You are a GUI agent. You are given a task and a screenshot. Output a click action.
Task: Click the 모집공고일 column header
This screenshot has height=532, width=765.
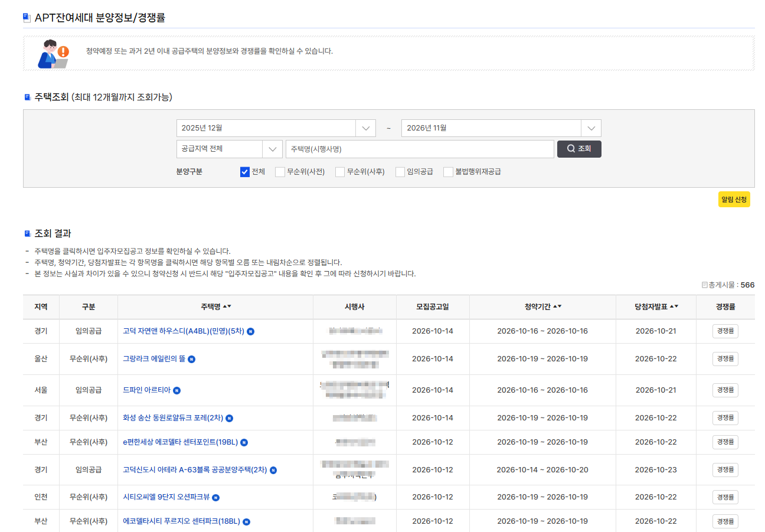pyautogui.click(x=433, y=307)
